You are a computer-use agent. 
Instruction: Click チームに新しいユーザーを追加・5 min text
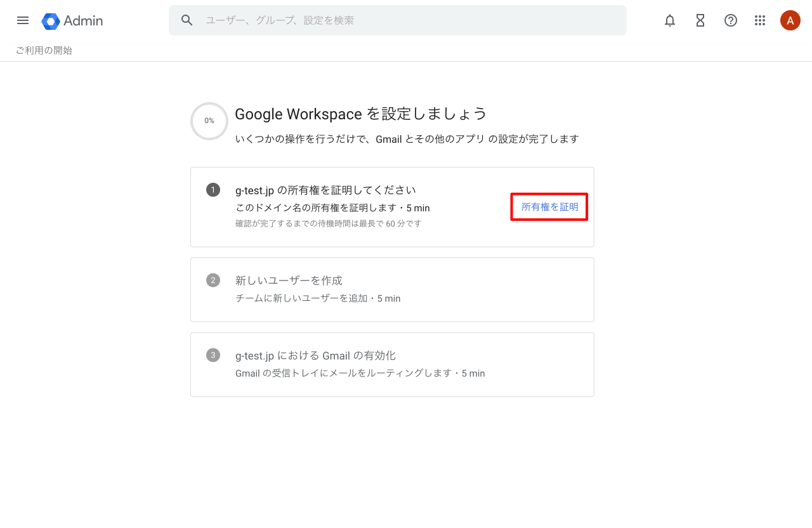pyautogui.click(x=318, y=298)
